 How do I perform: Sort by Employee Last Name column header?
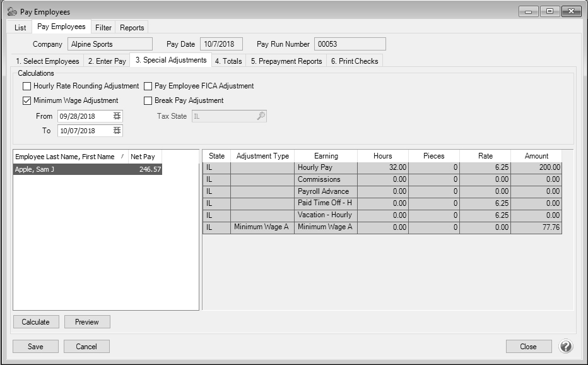coord(65,157)
